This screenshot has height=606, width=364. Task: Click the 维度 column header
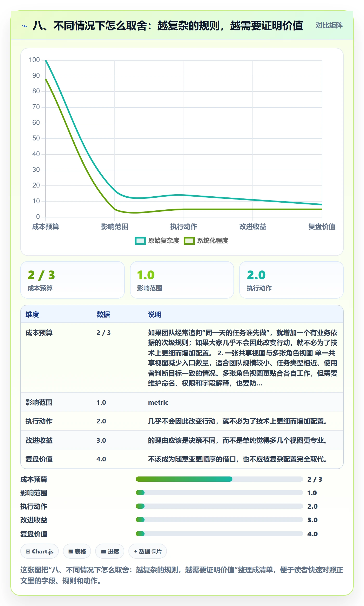(x=32, y=314)
